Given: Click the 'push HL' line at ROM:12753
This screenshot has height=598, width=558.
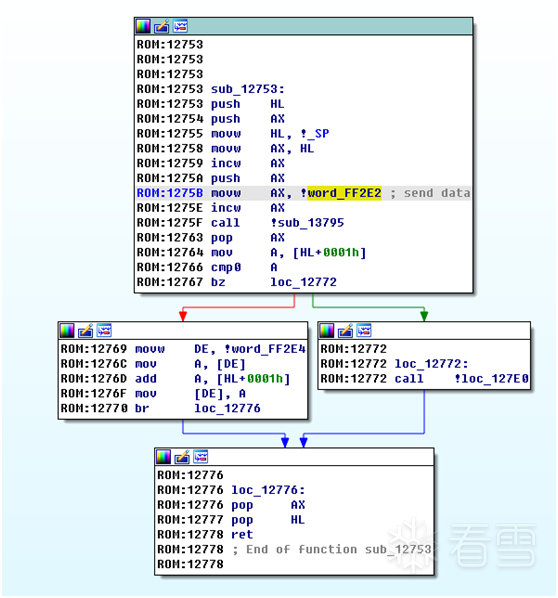Looking at the screenshot, I should [x=211, y=104].
